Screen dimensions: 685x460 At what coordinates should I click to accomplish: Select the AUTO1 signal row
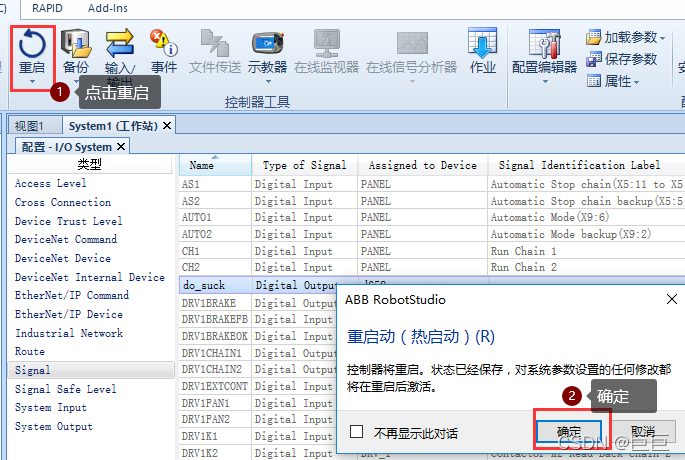click(x=432, y=217)
